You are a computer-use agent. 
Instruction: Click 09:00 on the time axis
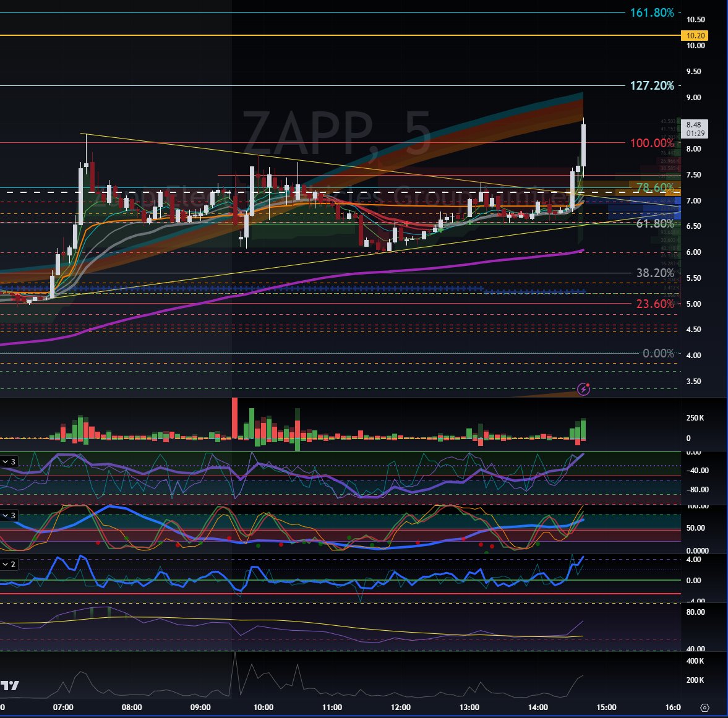point(200,707)
